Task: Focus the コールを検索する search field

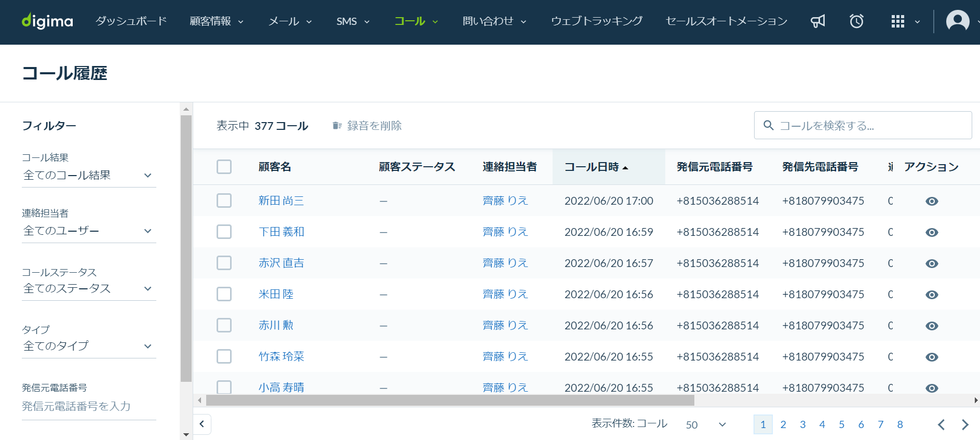Action: pos(863,125)
